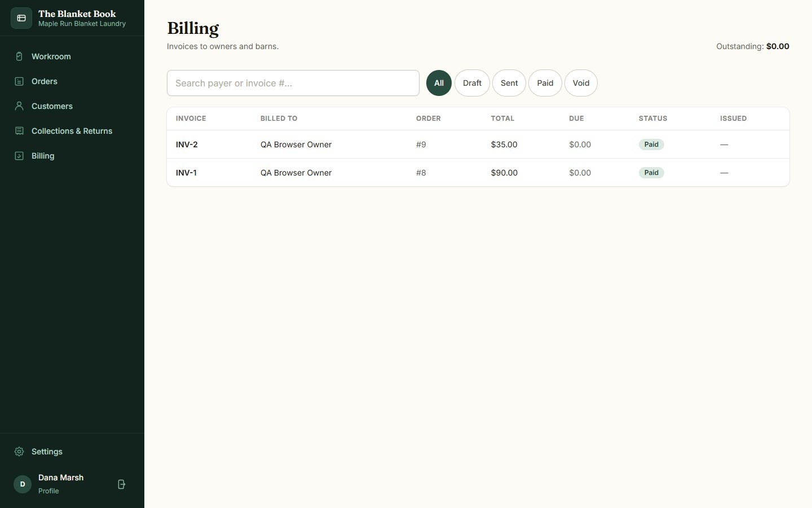Click the STATUS column header
812x508 pixels.
click(653, 119)
